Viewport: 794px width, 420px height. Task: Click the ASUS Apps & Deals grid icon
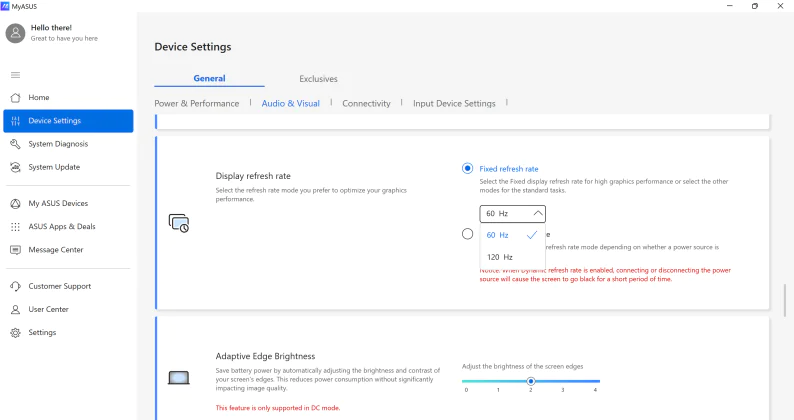(x=16, y=226)
